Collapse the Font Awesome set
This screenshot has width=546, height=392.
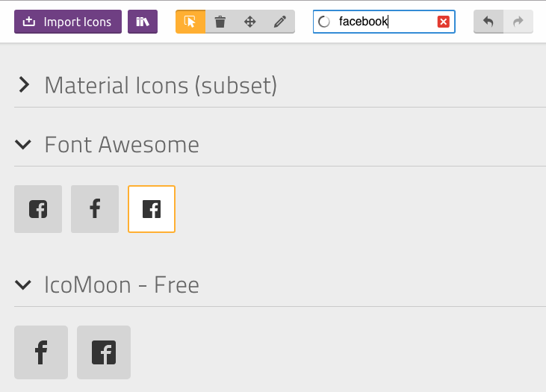pos(23,144)
